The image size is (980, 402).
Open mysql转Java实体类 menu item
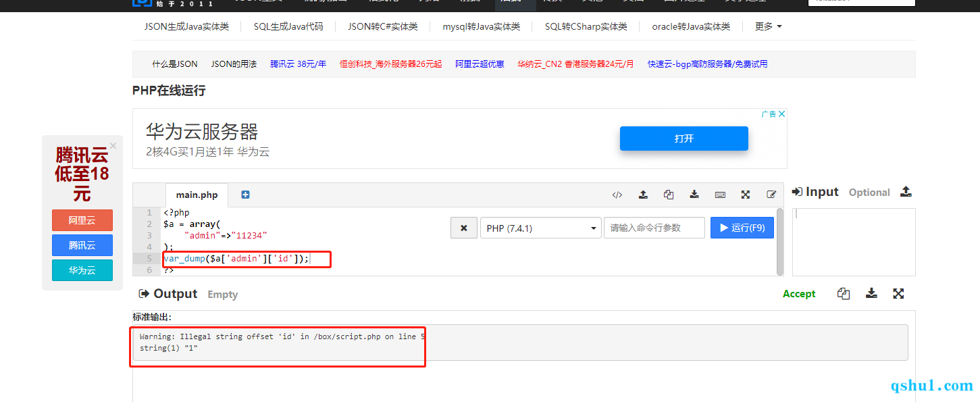[x=482, y=26]
